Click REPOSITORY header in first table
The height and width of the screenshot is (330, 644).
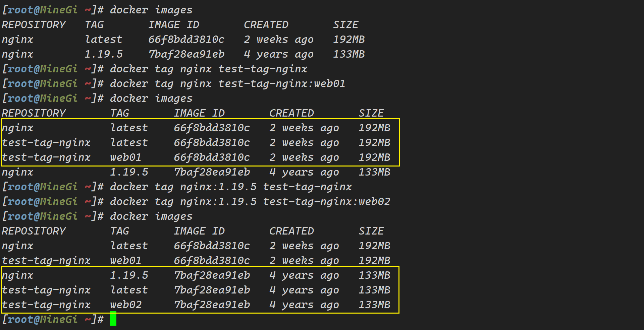click(x=34, y=25)
